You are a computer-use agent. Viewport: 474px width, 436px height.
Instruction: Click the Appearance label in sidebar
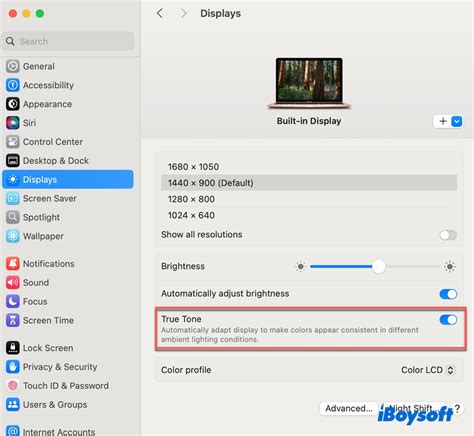coord(47,104)
